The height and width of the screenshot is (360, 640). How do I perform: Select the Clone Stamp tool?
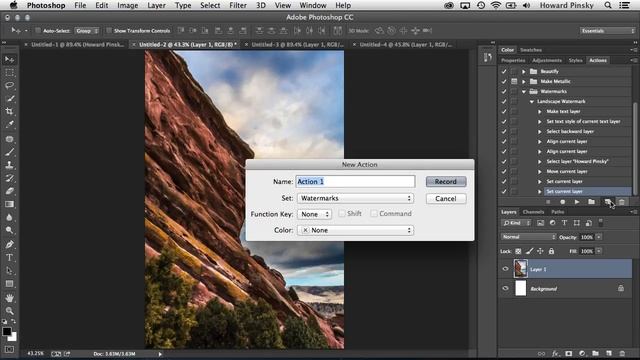[9, 165]
